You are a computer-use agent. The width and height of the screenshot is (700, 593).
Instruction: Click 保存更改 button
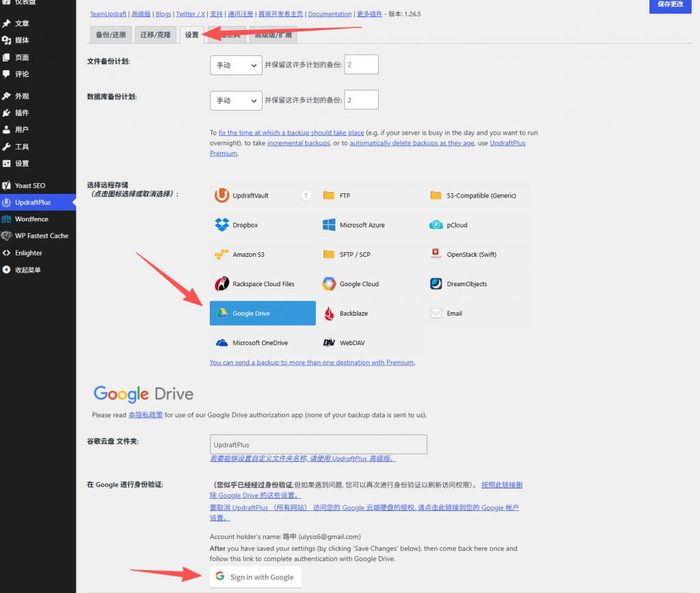tap(670, 5)
